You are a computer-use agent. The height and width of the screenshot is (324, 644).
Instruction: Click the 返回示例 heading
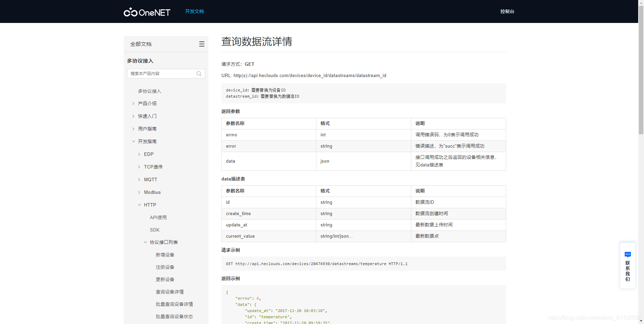pos(231,278)
